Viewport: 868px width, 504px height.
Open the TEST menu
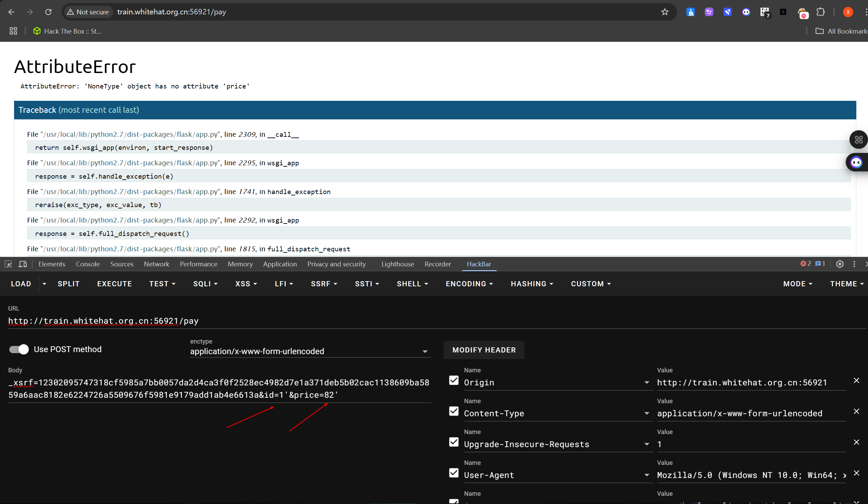(x=162, y=284)
